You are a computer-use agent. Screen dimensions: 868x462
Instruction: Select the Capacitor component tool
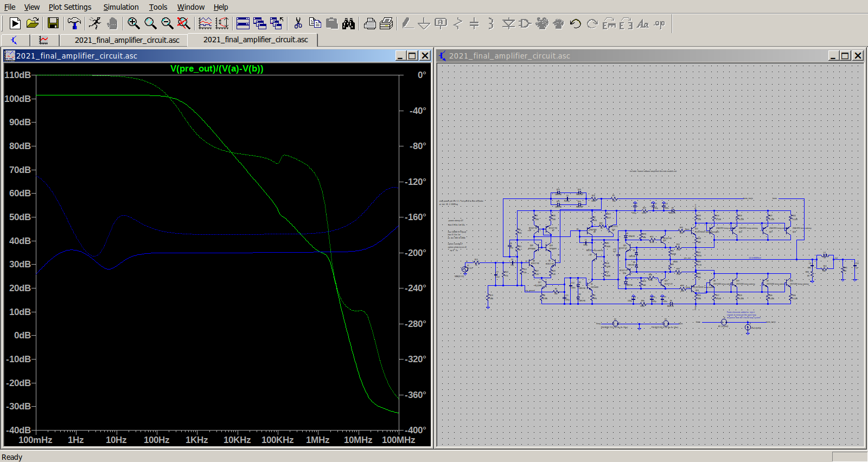(x=474, y=23)
